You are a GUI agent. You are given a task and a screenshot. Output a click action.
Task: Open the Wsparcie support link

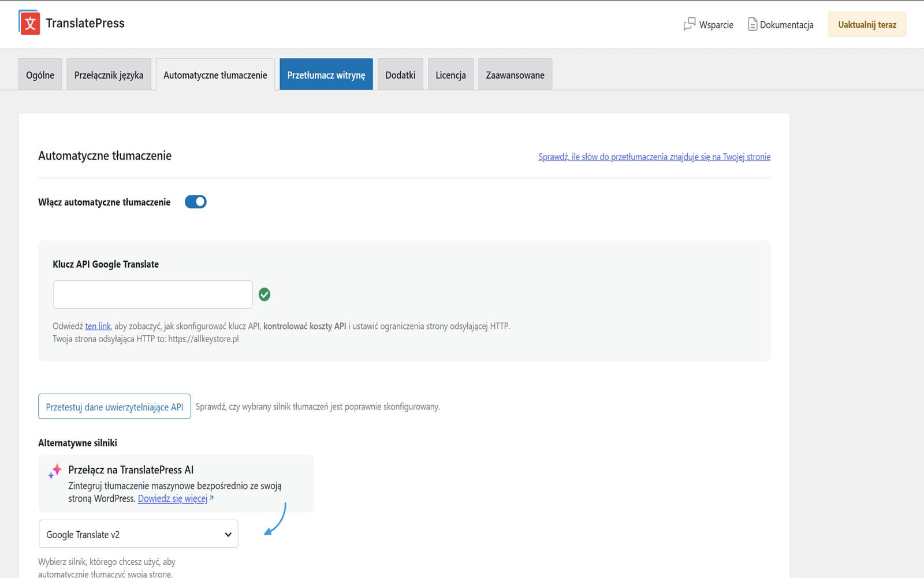coord(709,24)
